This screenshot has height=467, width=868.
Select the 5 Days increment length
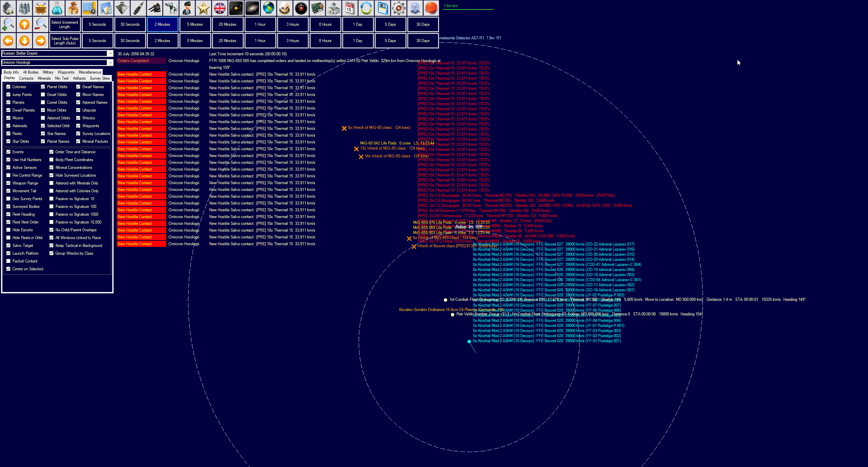point(390,24)
